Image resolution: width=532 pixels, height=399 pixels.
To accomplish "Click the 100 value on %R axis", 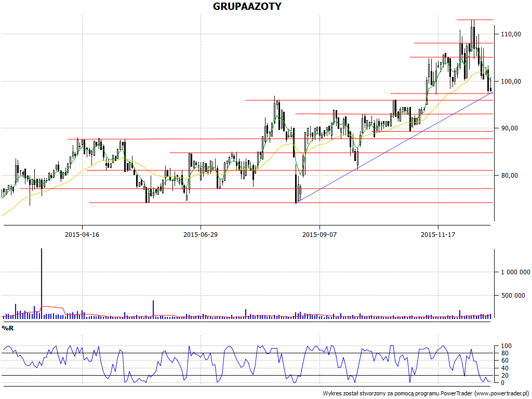I will coord(506,346).
